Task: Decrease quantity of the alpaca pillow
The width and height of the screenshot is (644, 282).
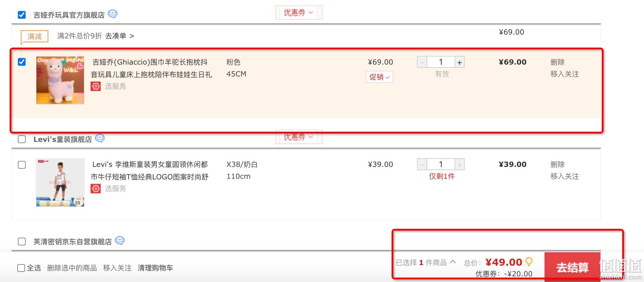Action: [422, 62]
